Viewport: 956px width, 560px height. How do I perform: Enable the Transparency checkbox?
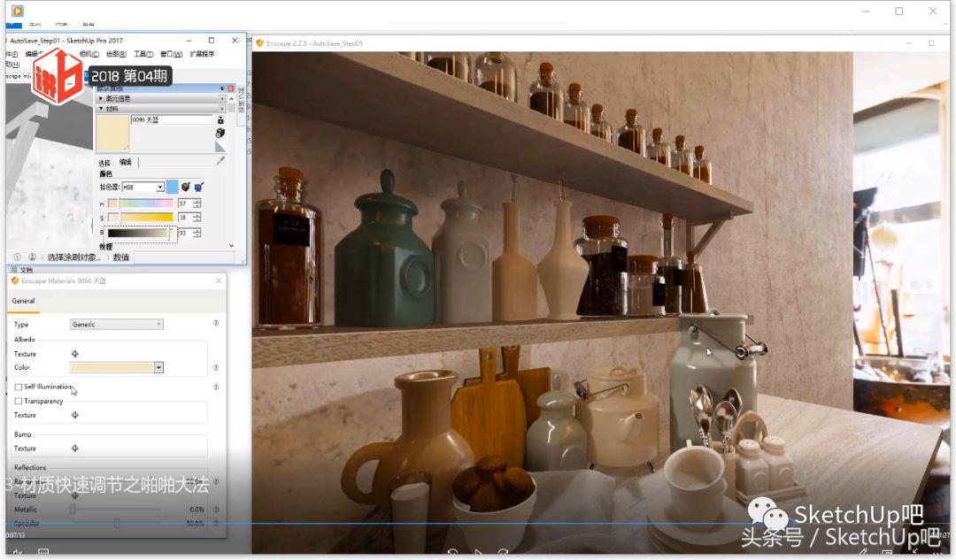(19, 401)
